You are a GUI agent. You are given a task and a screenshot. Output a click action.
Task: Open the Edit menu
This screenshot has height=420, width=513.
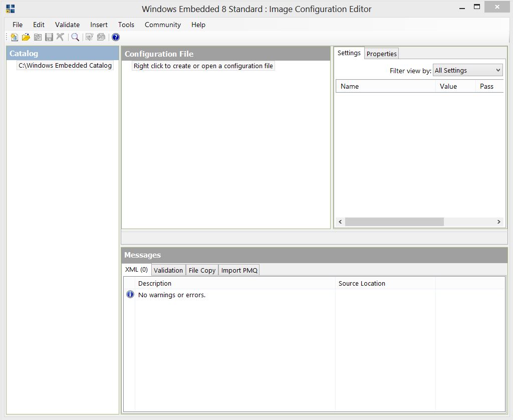tap(39, 25)
